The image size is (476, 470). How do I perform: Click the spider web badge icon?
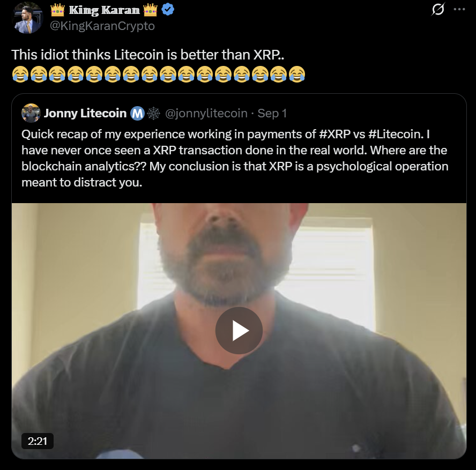[x=153, y=113]
